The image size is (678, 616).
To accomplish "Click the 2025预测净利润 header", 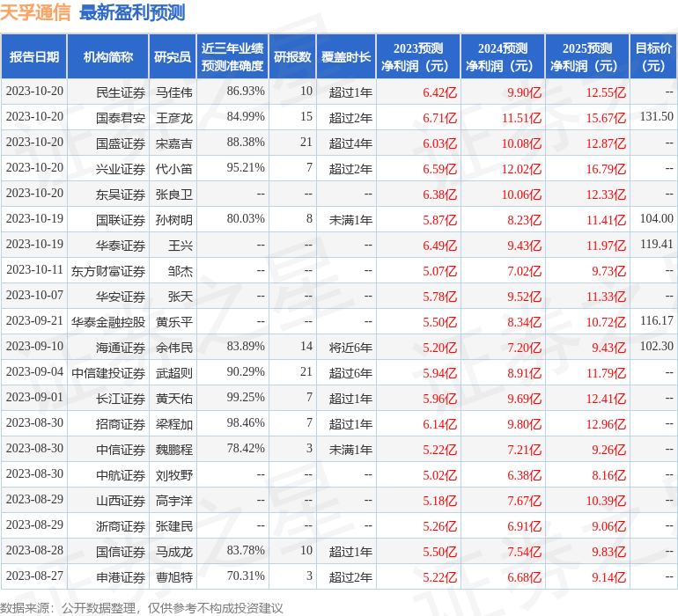I will click(587, 56).
